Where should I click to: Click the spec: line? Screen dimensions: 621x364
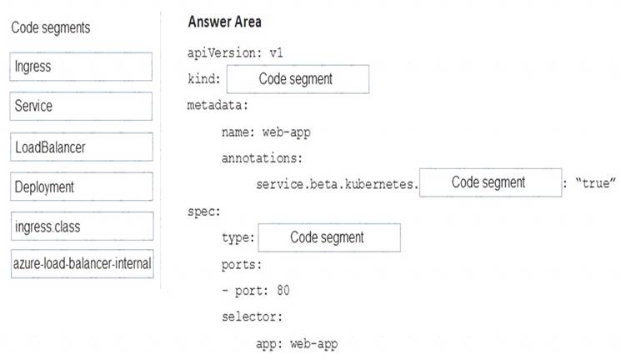click(x=203, y=211)
